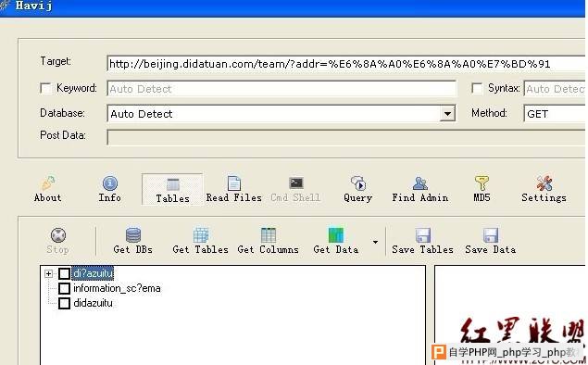Expand the di?azuitu tree node
The height and width of the screenshot is (365, 588).
(48, 273)
